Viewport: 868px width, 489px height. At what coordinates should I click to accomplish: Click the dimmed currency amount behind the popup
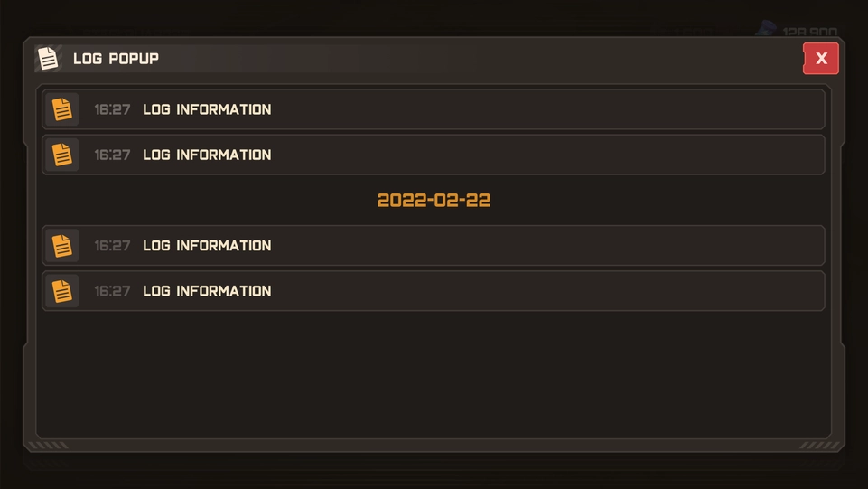pos(809,32)
